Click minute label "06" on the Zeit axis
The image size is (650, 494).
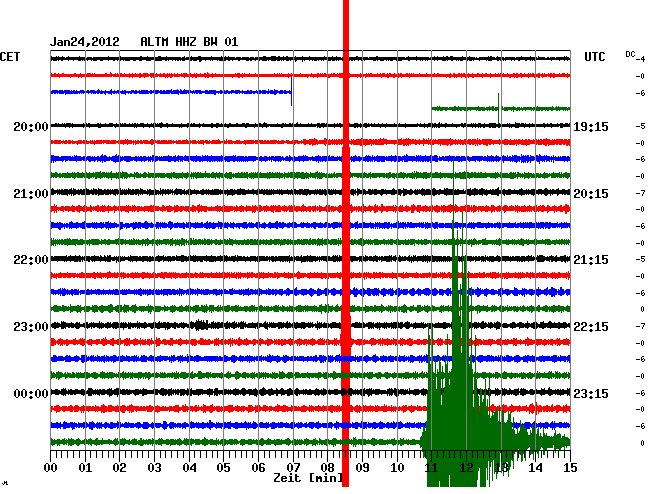(258, 468)
